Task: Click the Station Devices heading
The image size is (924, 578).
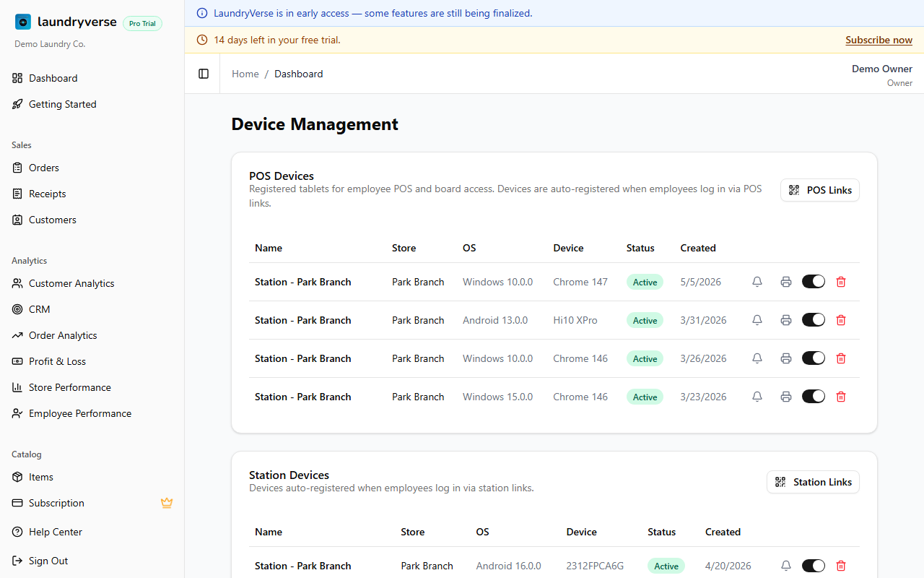Action: [289, 475]
